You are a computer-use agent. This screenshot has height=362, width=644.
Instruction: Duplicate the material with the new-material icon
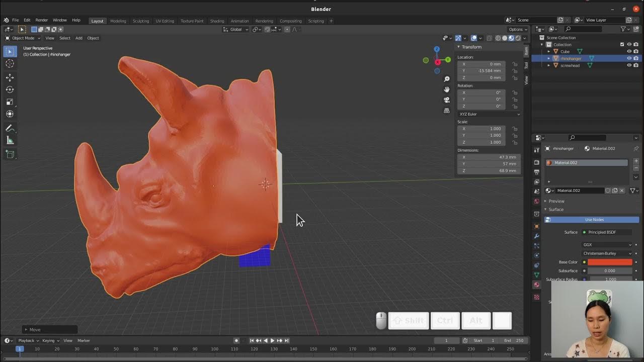pyautogui.click(x=615, y=191)
